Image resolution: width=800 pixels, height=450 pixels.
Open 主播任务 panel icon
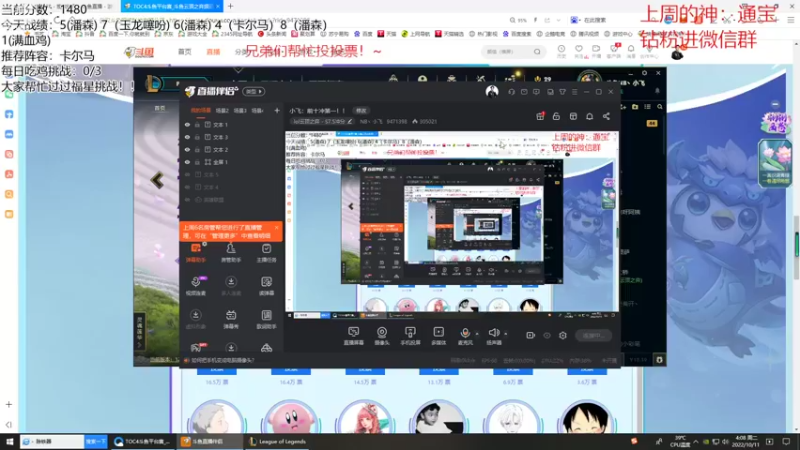(x=266, y=253)
